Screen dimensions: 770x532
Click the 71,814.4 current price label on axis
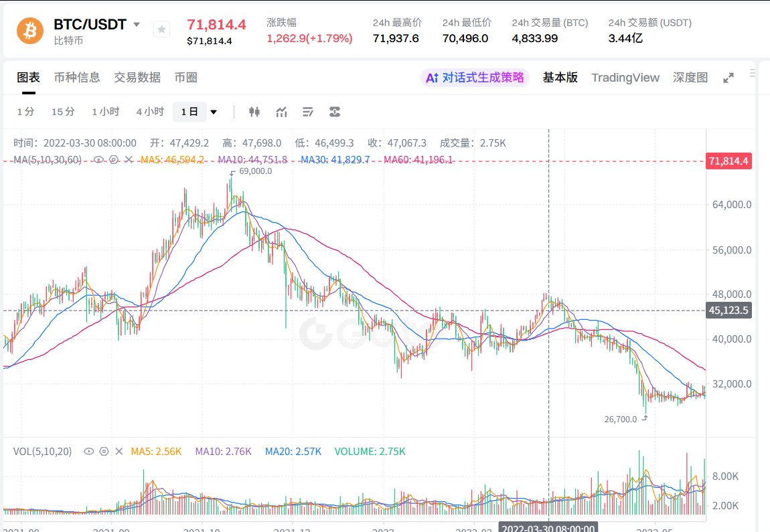point(728,161)
